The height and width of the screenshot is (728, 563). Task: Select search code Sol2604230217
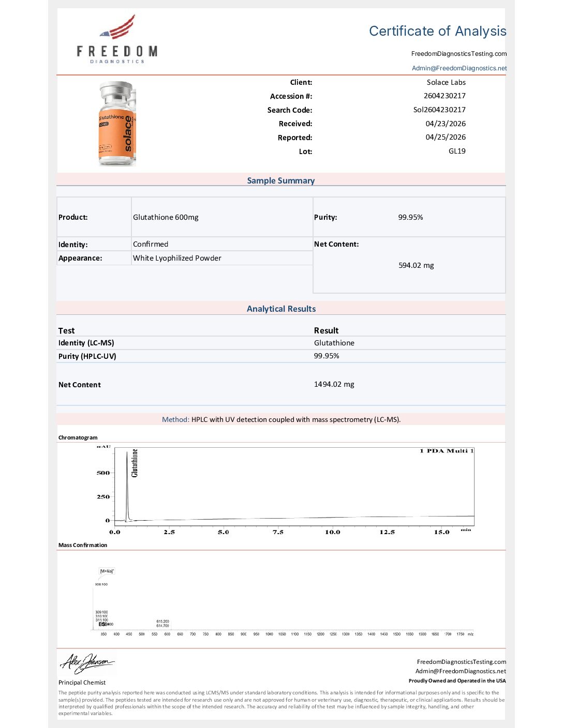[439, 110]
